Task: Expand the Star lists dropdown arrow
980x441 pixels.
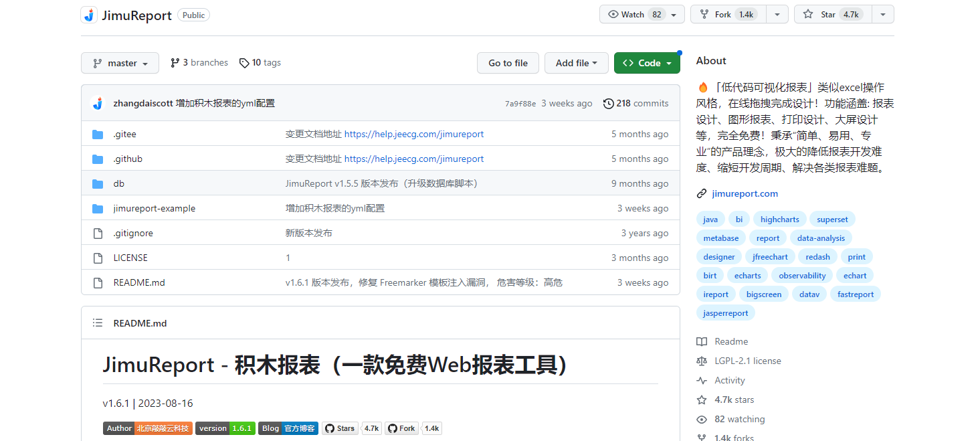Action: point(883,15)
